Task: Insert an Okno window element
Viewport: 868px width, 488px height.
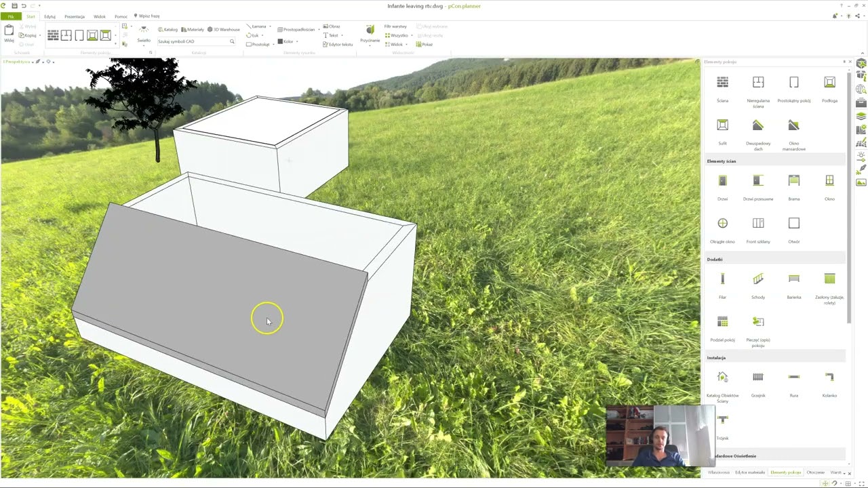Action: [x=829, y=186]
